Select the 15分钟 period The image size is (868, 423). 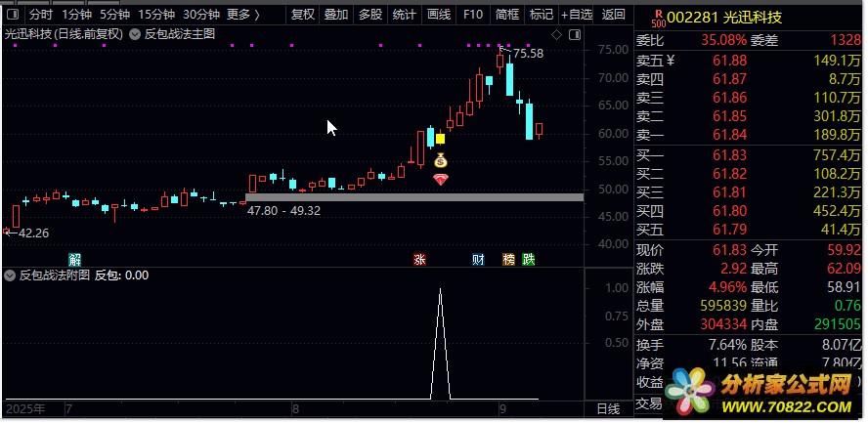[156, 15]
